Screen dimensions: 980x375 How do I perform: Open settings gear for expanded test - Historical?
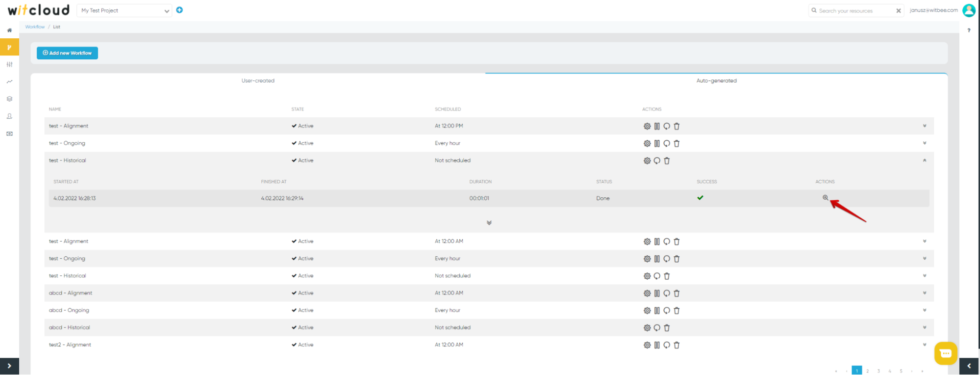coord(647,161)
